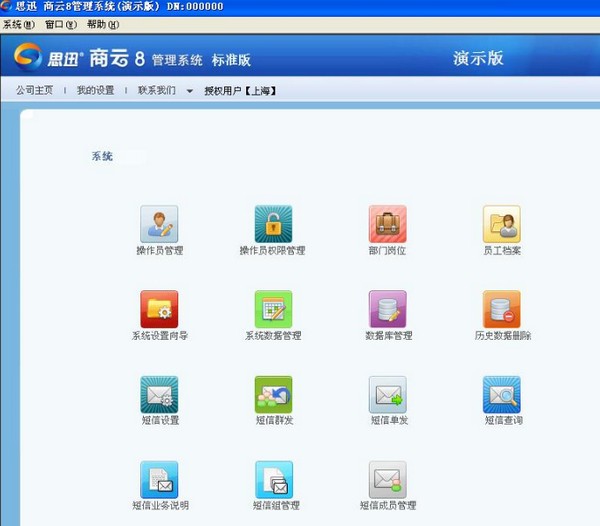Screen dimensions: 600x526
Task: Click the 演示版 text in the banner
Action: 478,59
